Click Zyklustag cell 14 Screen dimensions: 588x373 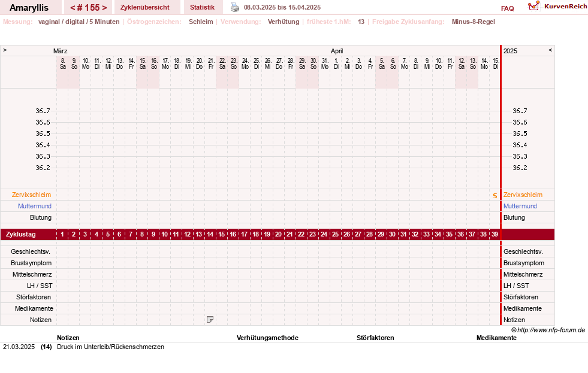point(210,234)
